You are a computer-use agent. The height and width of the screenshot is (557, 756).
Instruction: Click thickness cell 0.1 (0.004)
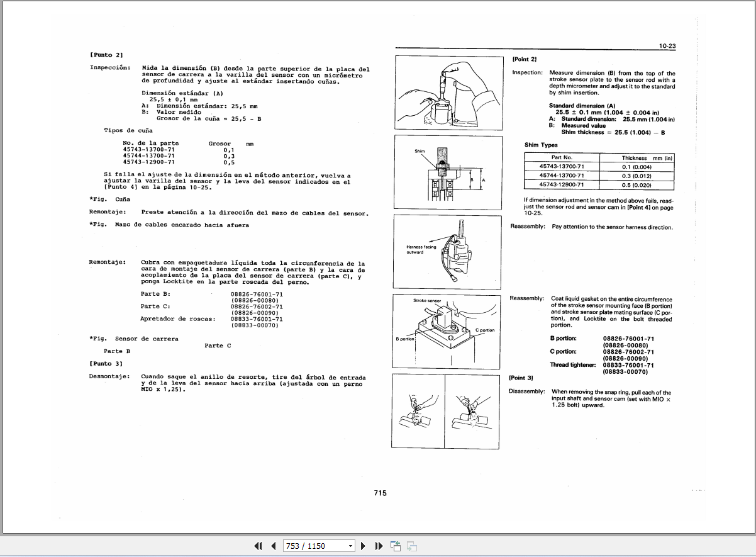(x=636, y=167)
